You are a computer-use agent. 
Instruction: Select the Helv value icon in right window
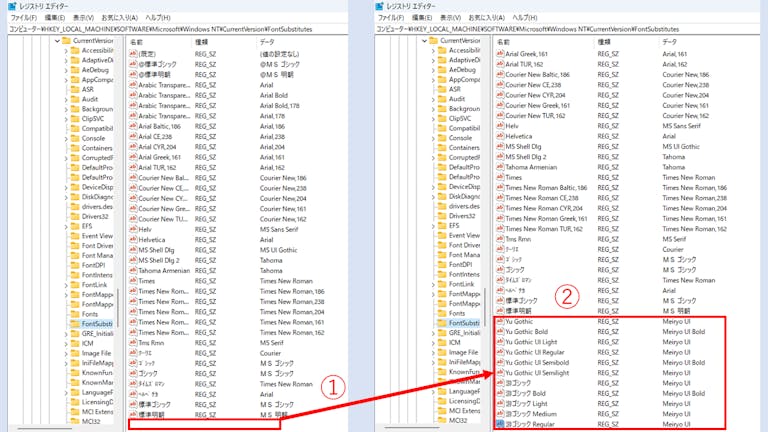pyautogui.click(x=500, y=126)
